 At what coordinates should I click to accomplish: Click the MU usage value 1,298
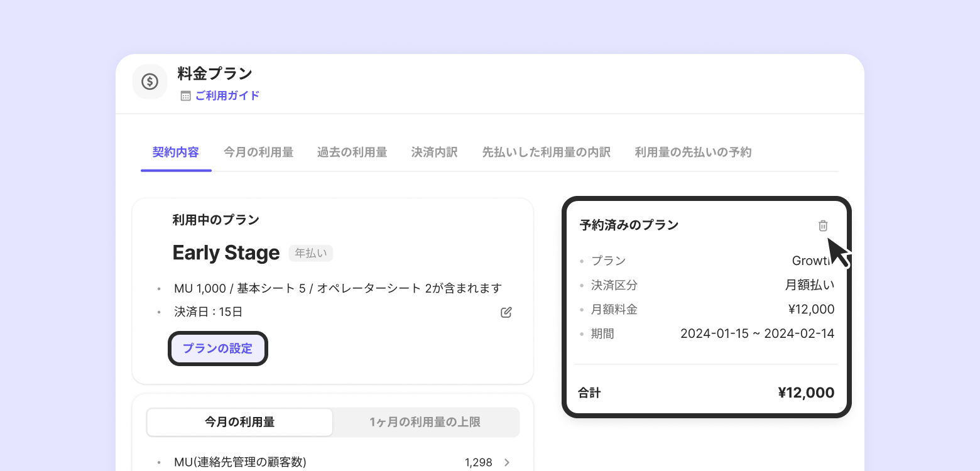(x=479, y=463)
